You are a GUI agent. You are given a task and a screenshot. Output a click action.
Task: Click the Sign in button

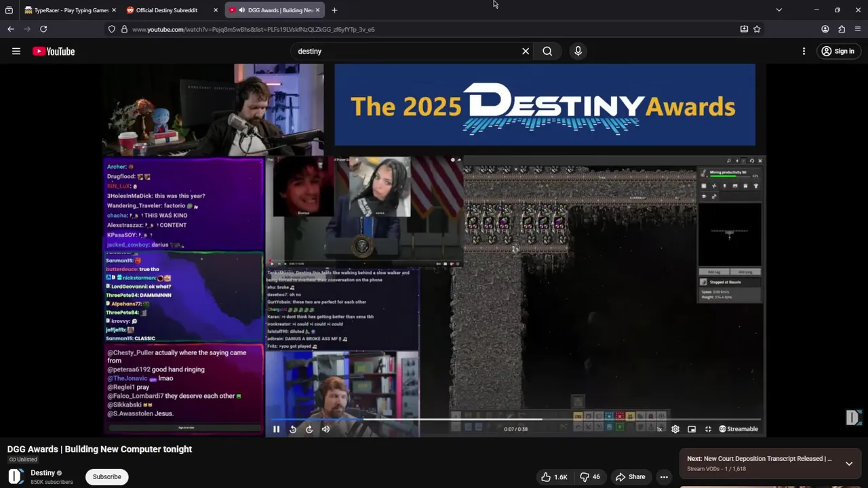(837, 51)
